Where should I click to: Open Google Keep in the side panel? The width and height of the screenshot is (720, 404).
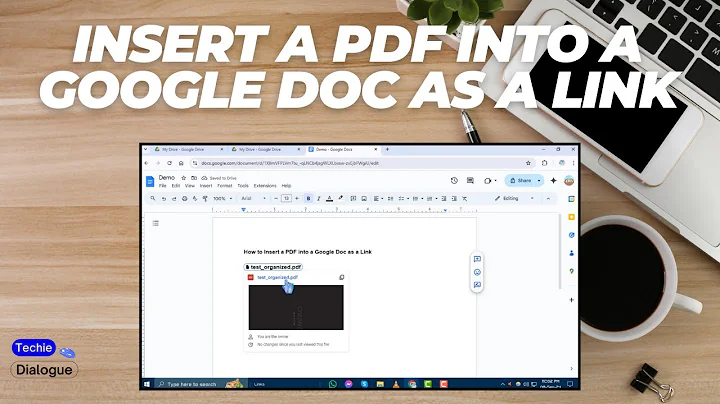click(x=571, y=217)
